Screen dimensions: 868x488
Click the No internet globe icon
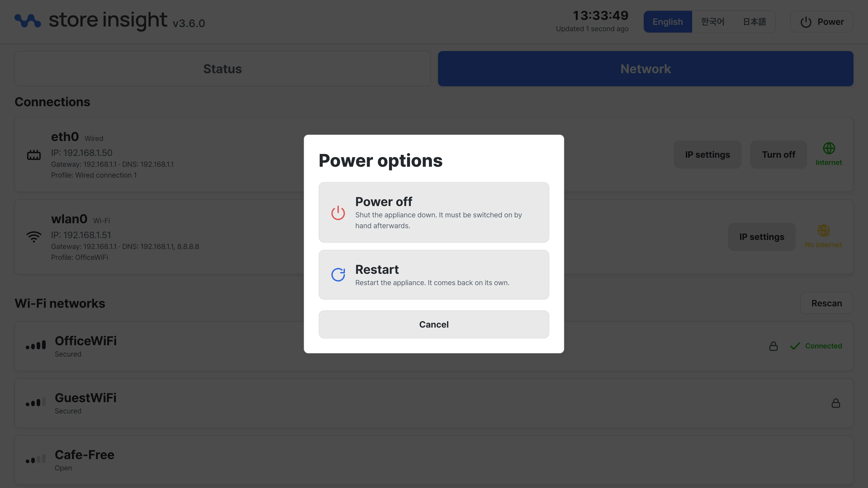point(823,230)
